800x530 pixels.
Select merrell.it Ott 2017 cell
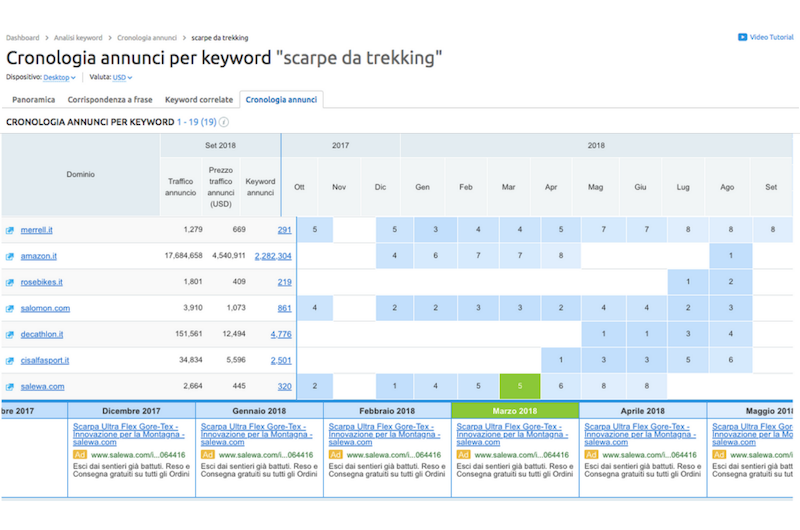coord(315,230)
